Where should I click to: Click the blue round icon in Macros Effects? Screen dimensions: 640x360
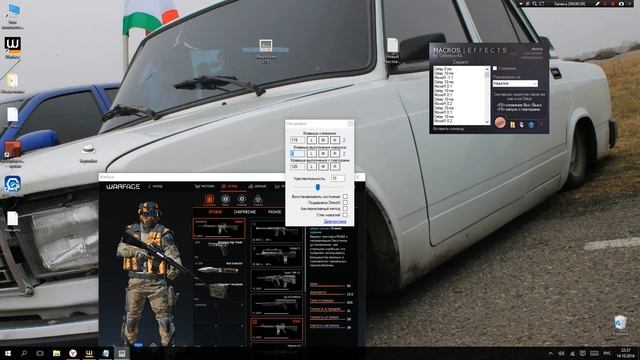531,124
